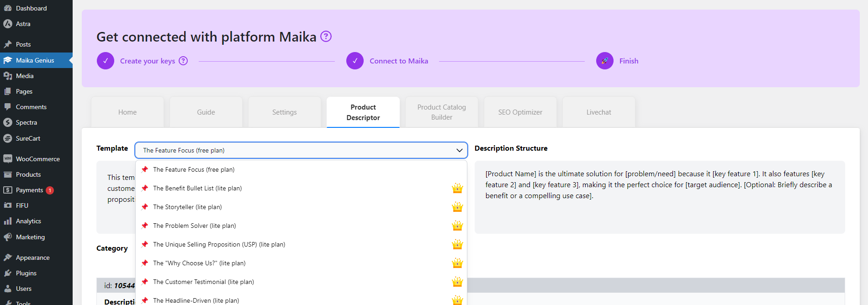868x305 pixels.
Task: Open the Dashboard icon in sidebar
Action: (8, 8)
